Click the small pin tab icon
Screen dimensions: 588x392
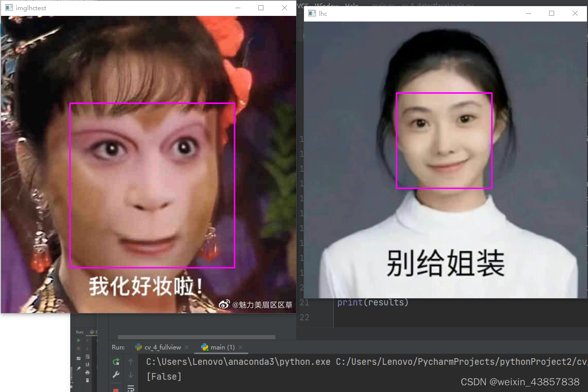[x=79, y=368]
